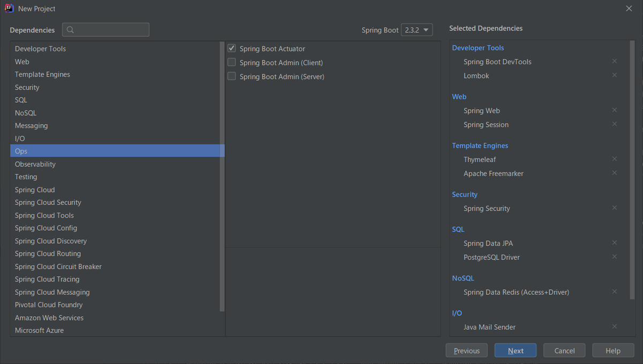
Task: Remove PostgreSQL Driver dependency
Action: [615, 257]
